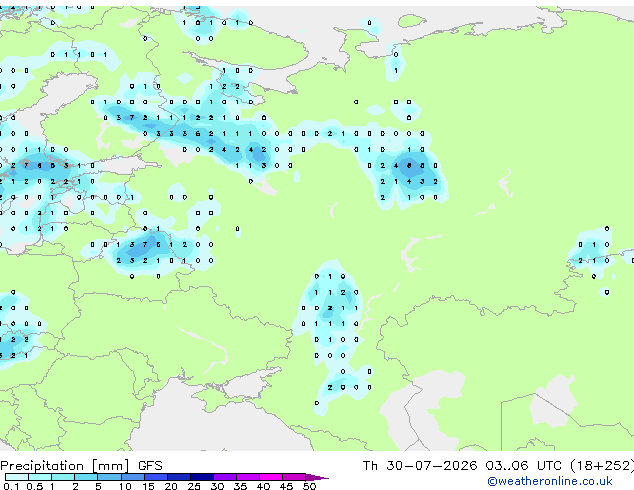The width and height of the screenshot is (634, 490).
Task: Click the dark navy swatch between 25 and 30
Action: pyautogui.click(x=202, y=477)
